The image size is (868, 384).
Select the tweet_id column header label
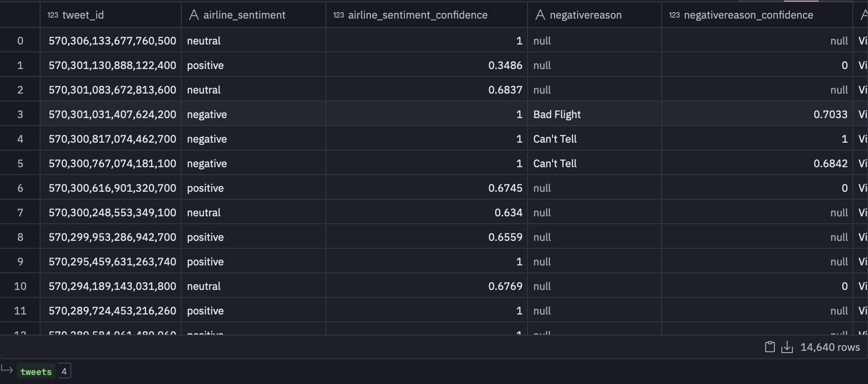[83, 15]
